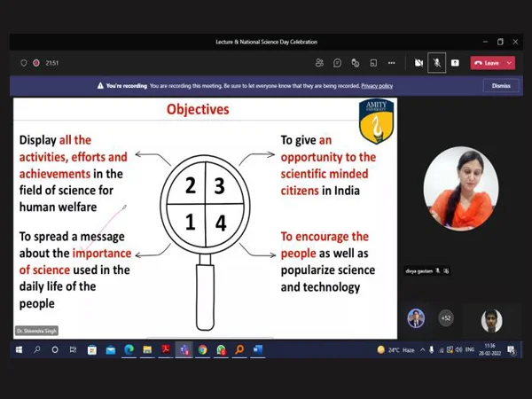
Task: Unmute the microphone
Action: (436, 63)
